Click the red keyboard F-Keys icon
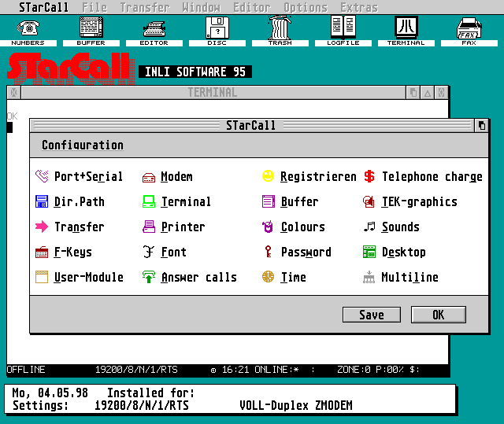The width and height of the screenshot is (504, 424). (42, 253)
